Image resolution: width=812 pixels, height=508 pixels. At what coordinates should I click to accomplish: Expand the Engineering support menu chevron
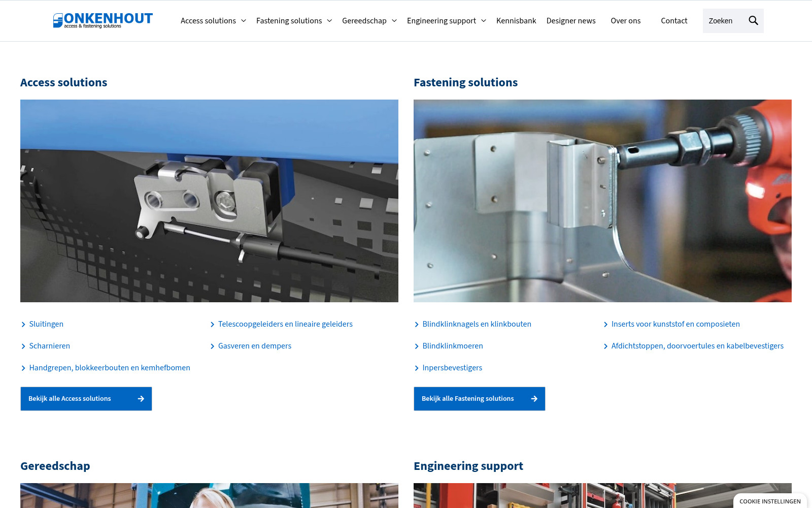tap(484, 21)
